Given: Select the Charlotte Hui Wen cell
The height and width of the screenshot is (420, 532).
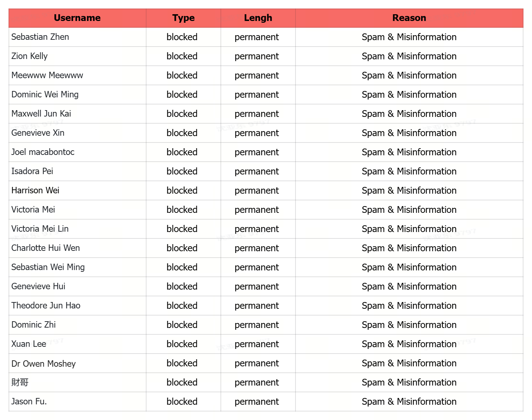Looking at the screenshot, I should pos(46,248).
